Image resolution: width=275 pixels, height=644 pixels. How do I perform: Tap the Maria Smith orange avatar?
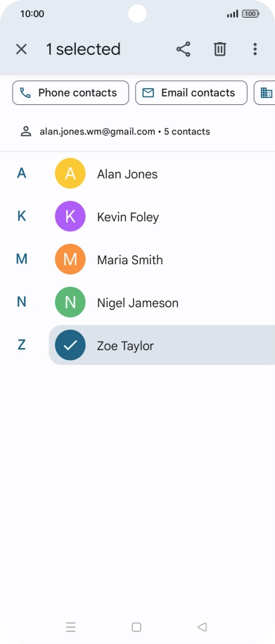tap(70, 259)
